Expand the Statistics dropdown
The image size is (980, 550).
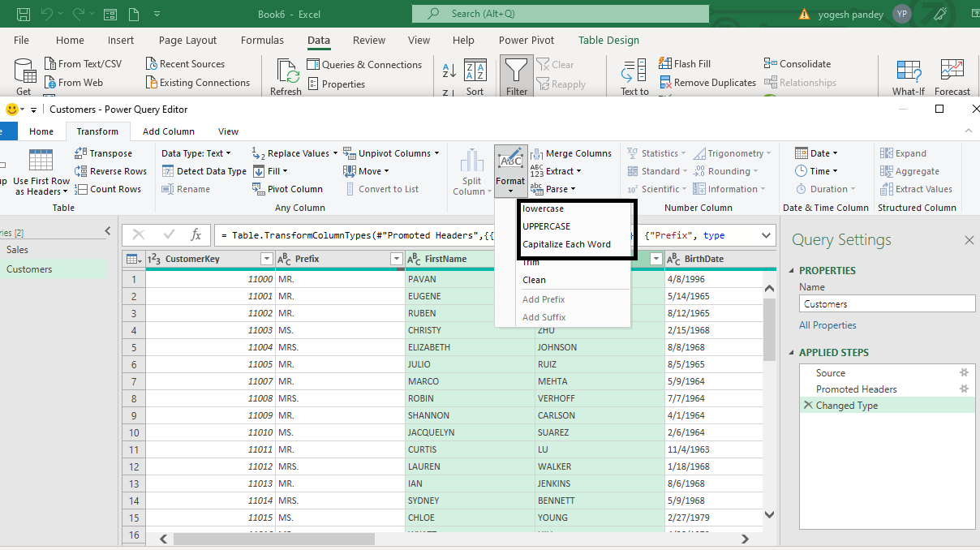[657, 153]
